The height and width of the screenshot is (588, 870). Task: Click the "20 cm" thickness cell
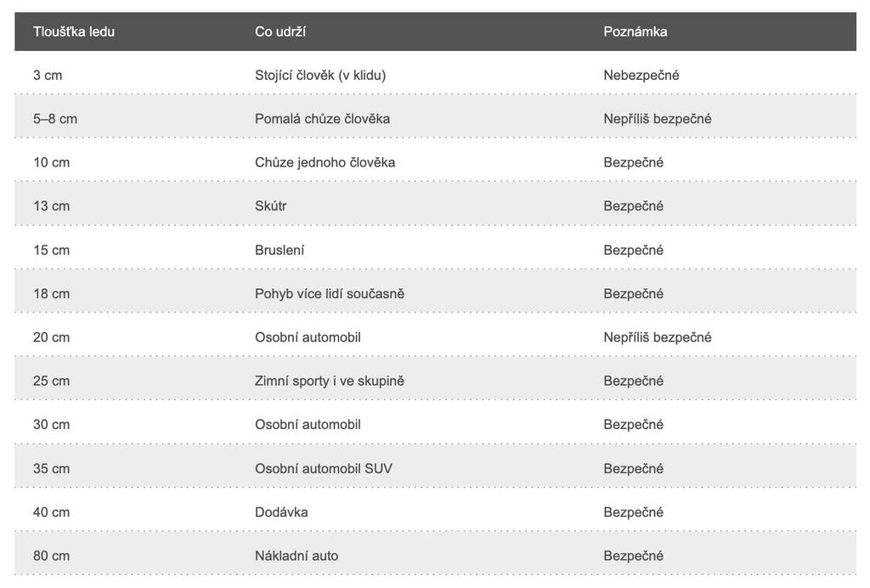[x=51, y=337]
